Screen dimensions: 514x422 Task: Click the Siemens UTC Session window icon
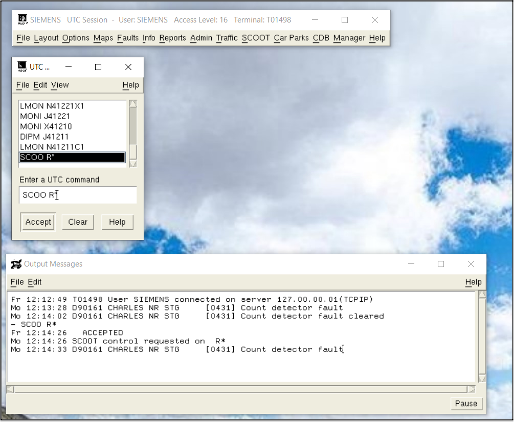(x=22, y=19)
